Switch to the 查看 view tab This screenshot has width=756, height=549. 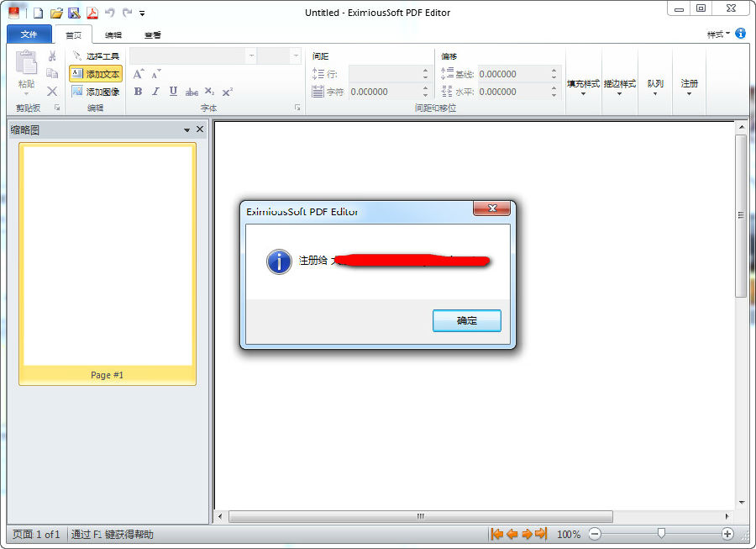pos(152,34)
